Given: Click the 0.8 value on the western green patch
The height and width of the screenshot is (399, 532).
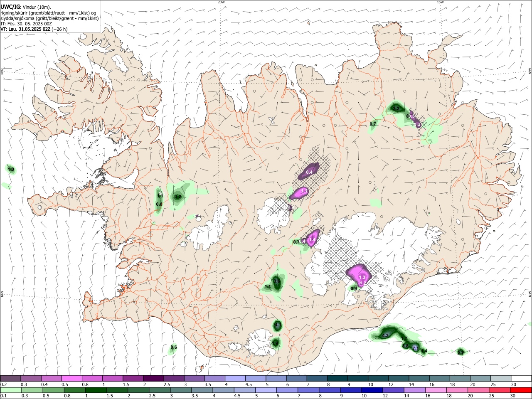Looking at the screenshot, I should (159, 204).
